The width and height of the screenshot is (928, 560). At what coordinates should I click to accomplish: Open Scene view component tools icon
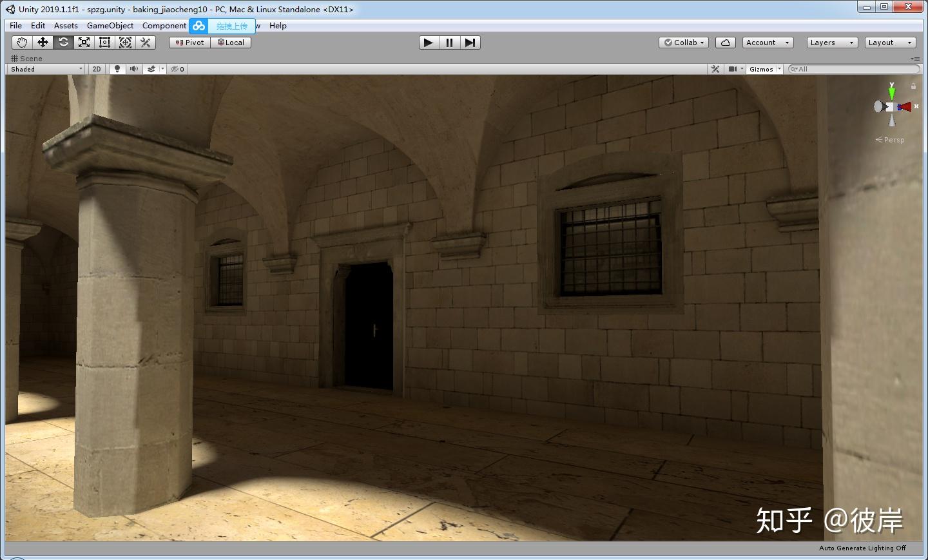715,69
